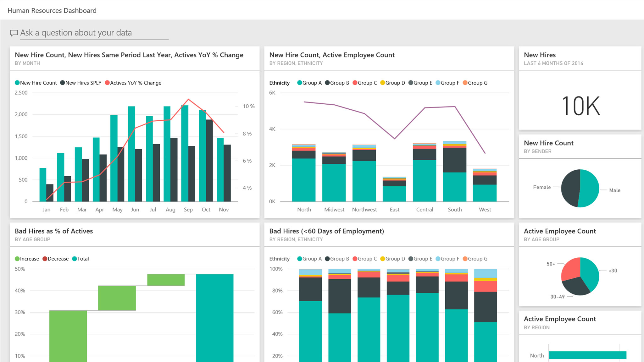644x362 pixels.
Task: Click the Q&A speech bubble icon
Action: (x=14, y=33)
